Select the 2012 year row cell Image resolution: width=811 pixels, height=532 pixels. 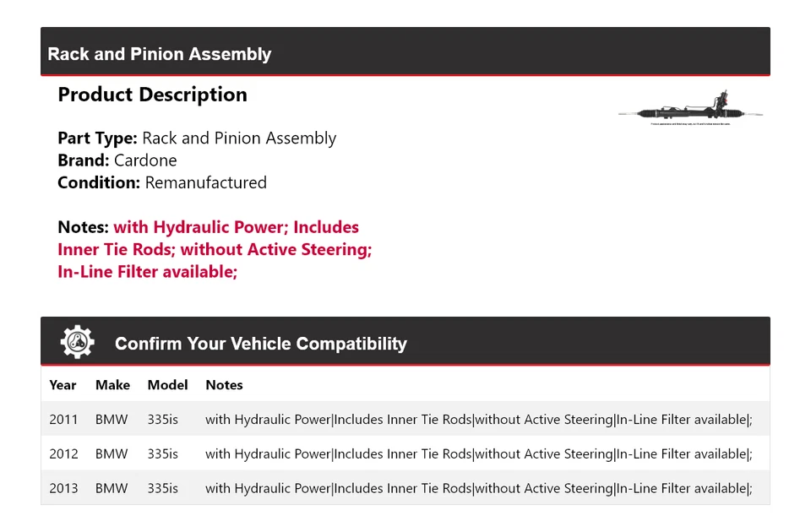[63, 454]
